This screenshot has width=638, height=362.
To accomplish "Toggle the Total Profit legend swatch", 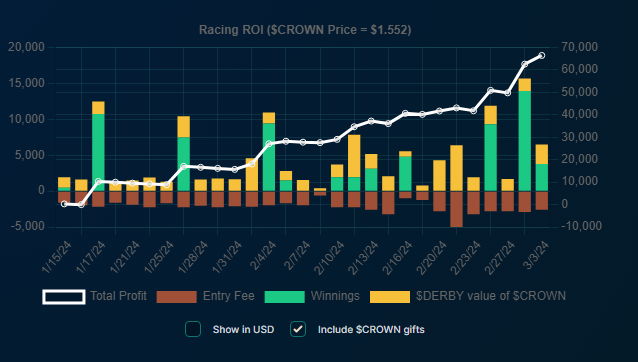I will (x=64, y=297).
